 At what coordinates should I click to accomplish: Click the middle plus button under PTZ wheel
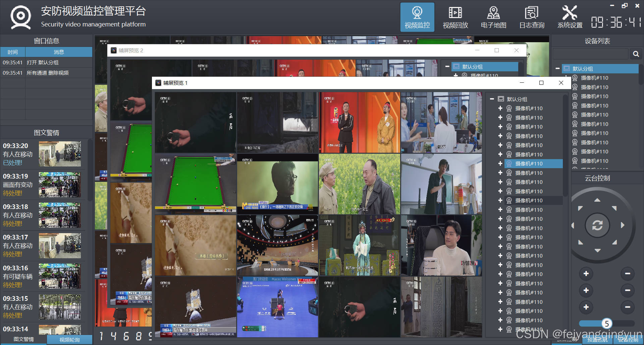(586, 290)
